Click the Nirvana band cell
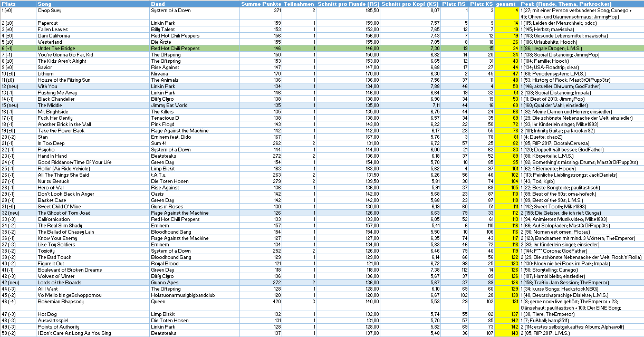644x337 pixels. tap(194, 74)
